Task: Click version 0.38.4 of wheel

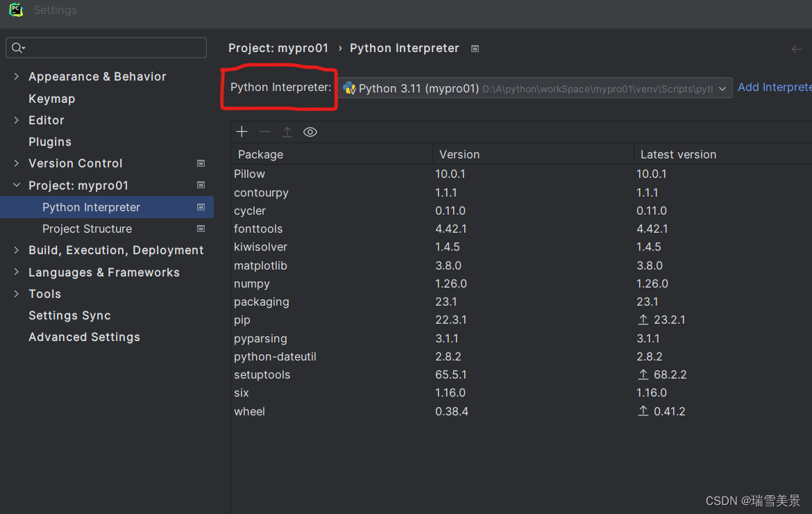Action: coord(452,411)
